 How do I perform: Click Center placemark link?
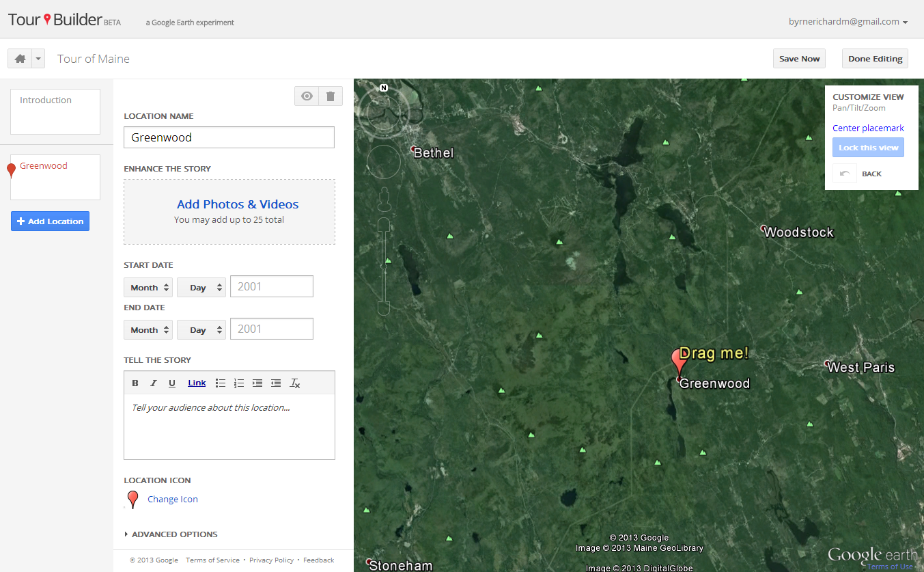tap(868, 128)
